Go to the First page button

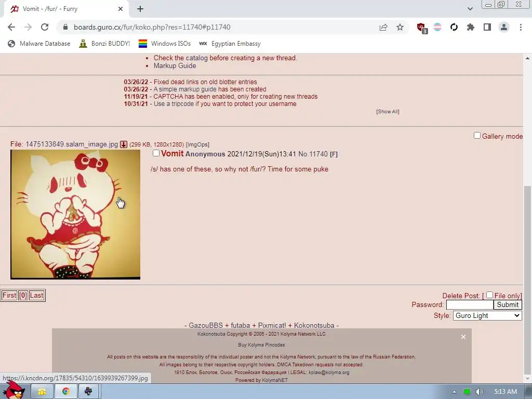click(x=9, y=295)
